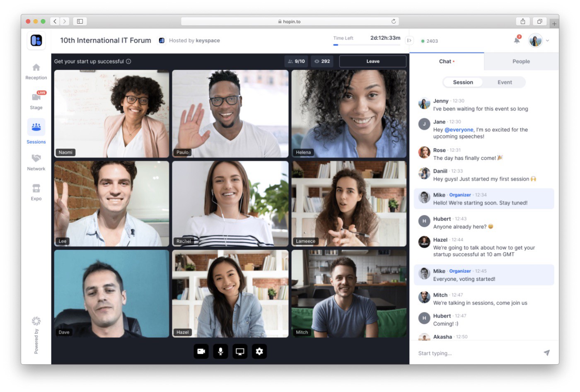Expand the profile avatar dropdown arrow
Screen dimensions: 580x392
click(547, 41)
